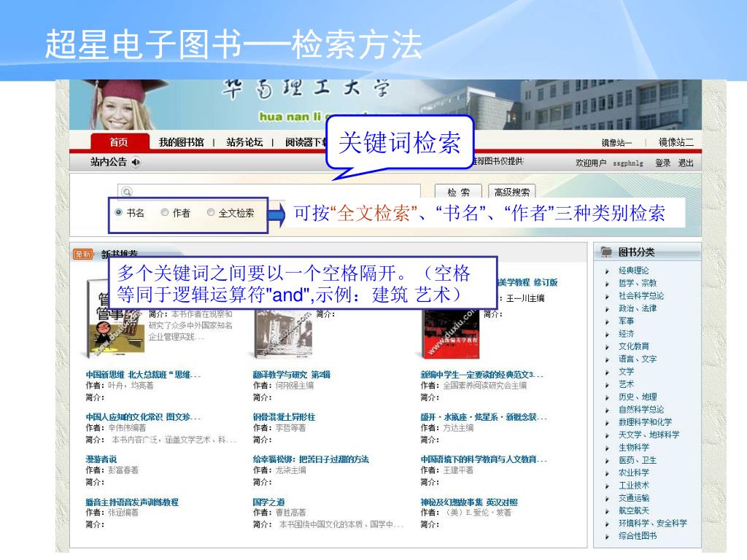The width and height of the screenshot is (747, 560).
Task: Click author text 彭富春著
Action: point(123,470)
